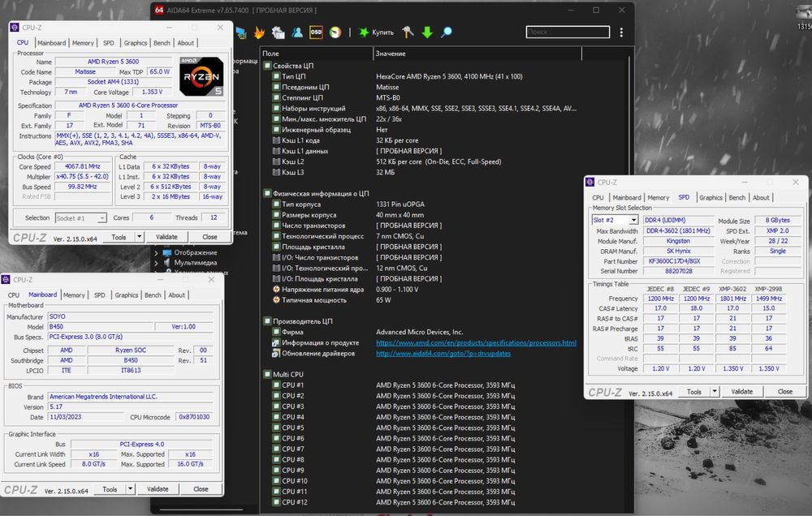This screenshot has height=516, width=812.
Task: Click Validate button in SPD window
Action: tap(741, 392)
